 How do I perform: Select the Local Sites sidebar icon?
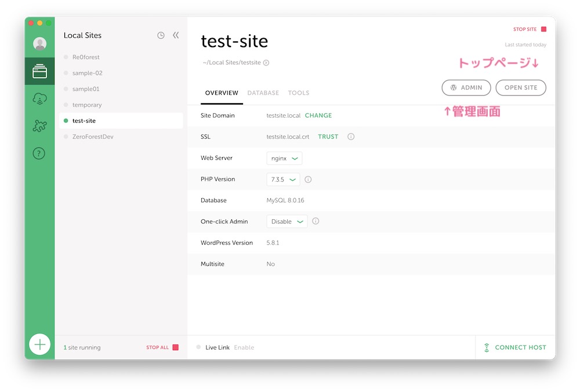(39, 71)
